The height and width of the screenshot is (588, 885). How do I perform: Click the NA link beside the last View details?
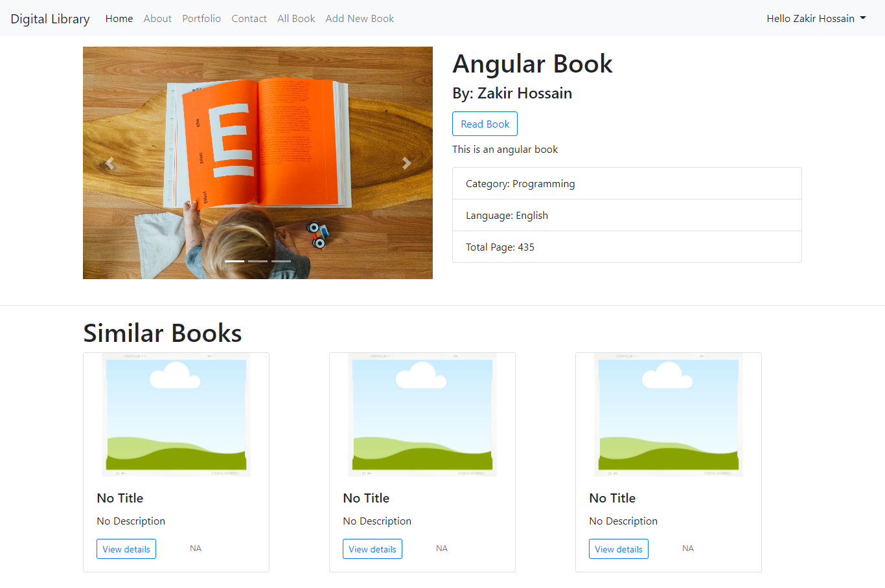tap(687, 548)
